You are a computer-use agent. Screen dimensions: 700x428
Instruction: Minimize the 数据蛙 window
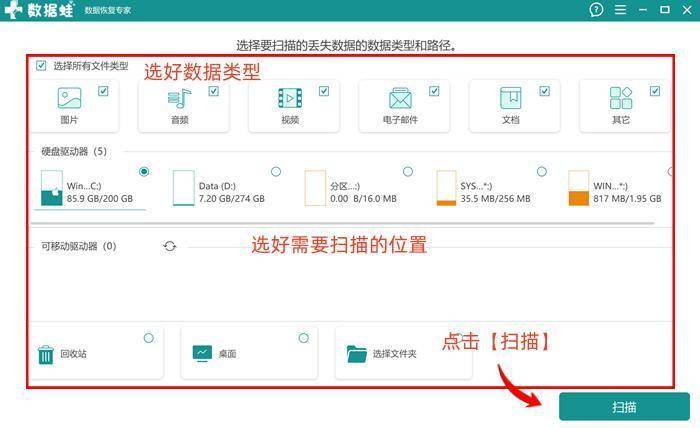click(643, 9)
